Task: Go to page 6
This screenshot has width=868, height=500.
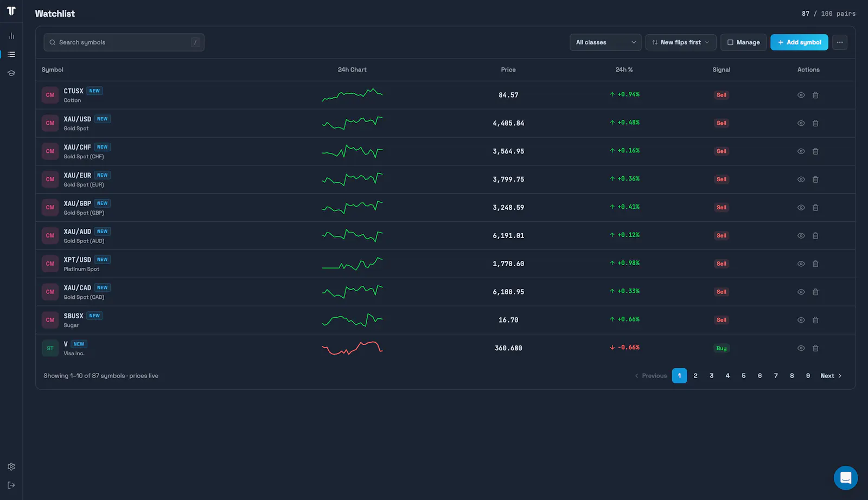Action: [759, 376]
